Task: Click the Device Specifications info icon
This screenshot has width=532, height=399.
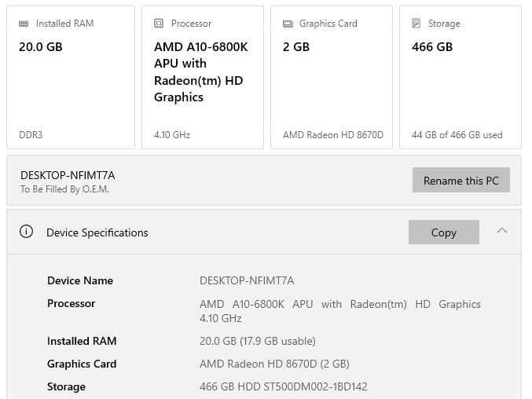Action: click(26, 232)
